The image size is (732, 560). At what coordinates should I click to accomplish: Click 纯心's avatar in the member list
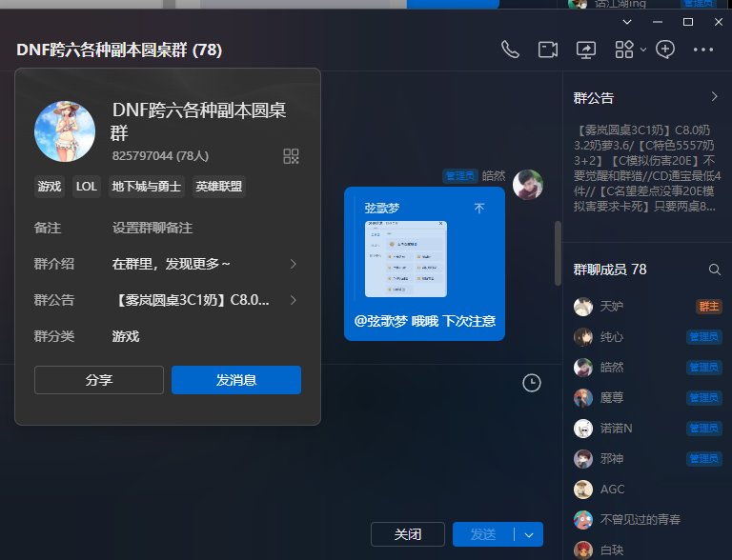583,337
